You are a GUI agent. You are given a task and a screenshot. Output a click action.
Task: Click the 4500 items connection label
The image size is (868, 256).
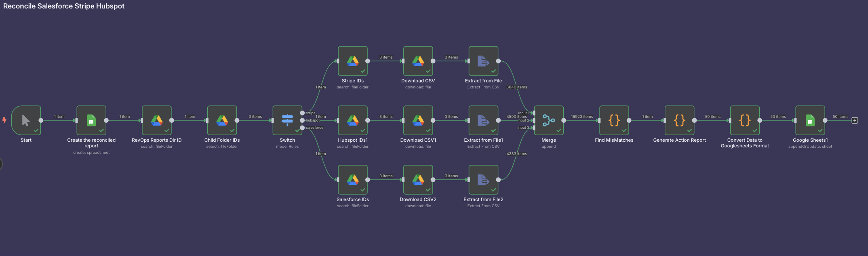pos(517,117)
